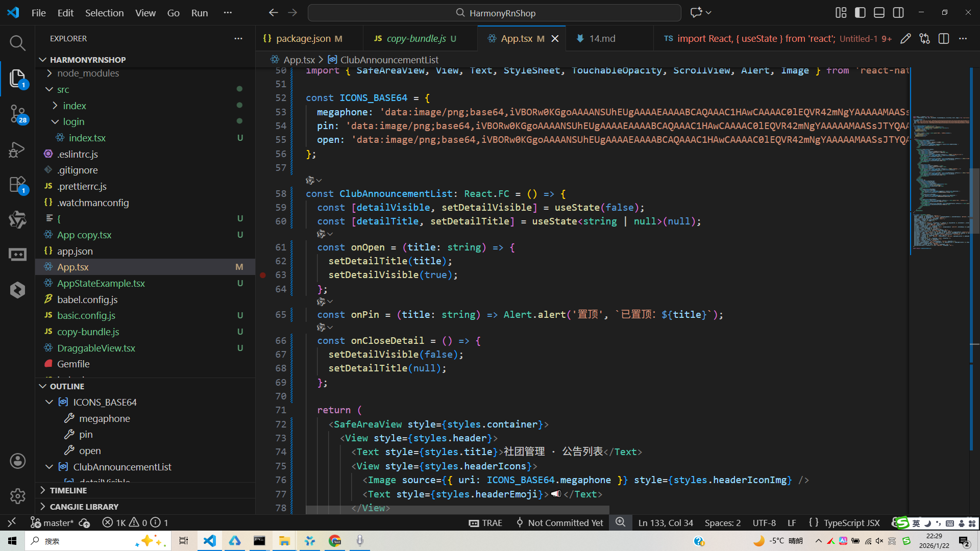Click the split editor right icon
Image resolution: width=980 pixels, height=551 pixels.
(943, 39)
